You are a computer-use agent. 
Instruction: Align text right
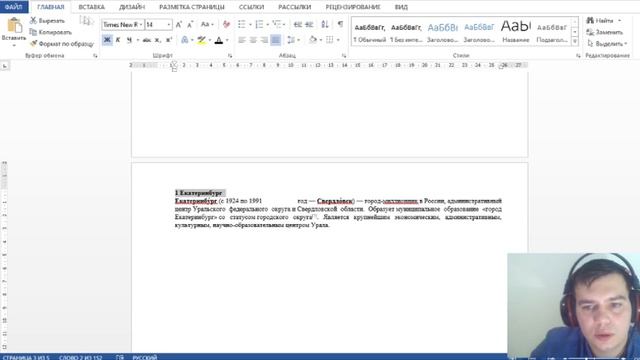264,40
